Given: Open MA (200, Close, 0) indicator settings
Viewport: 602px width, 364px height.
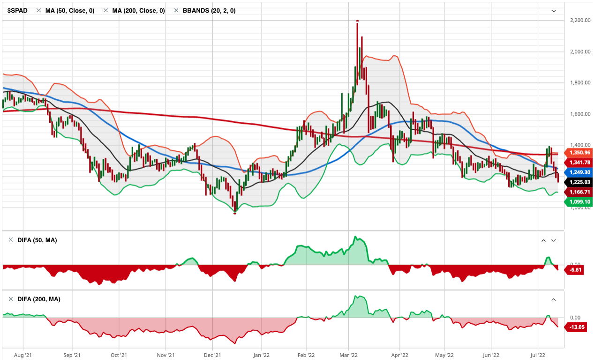Looking at the screenshot, I should tap(138, 10).
